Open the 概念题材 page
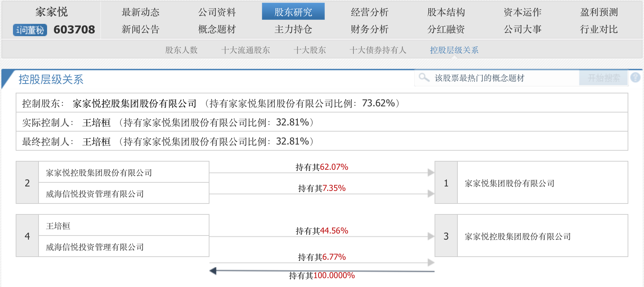Image resolution: width=644 pixels, height=287 pixels. coord(217,29)
